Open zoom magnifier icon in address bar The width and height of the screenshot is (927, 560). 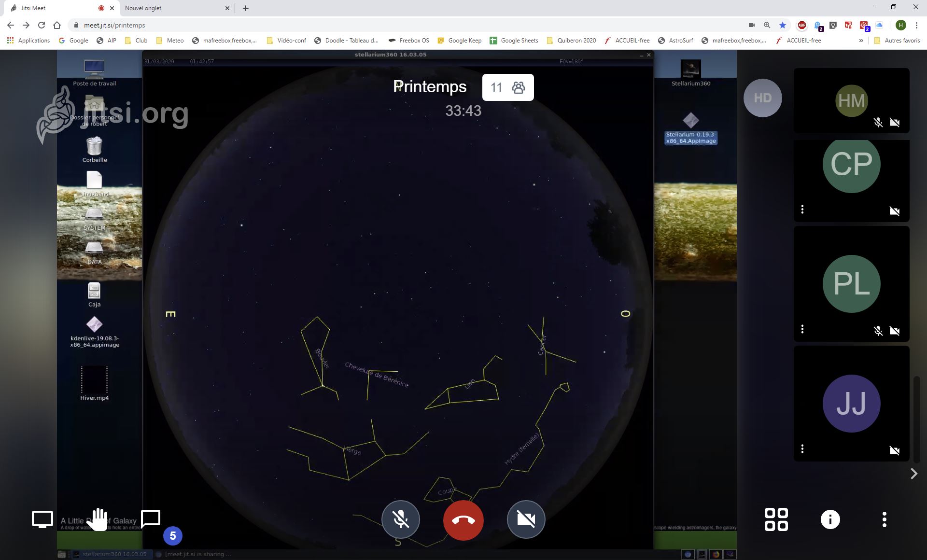tap(767, 25)
